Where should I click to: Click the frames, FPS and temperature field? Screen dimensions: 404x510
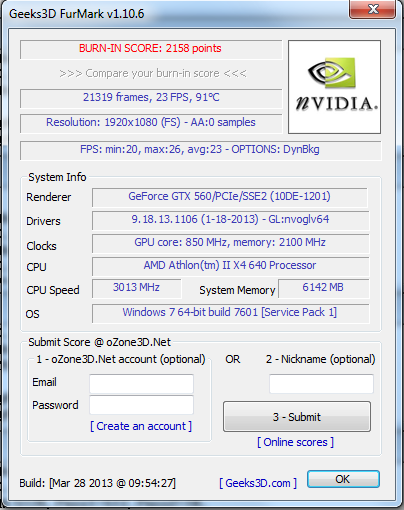pyautogui.click(x=151, y=98)
